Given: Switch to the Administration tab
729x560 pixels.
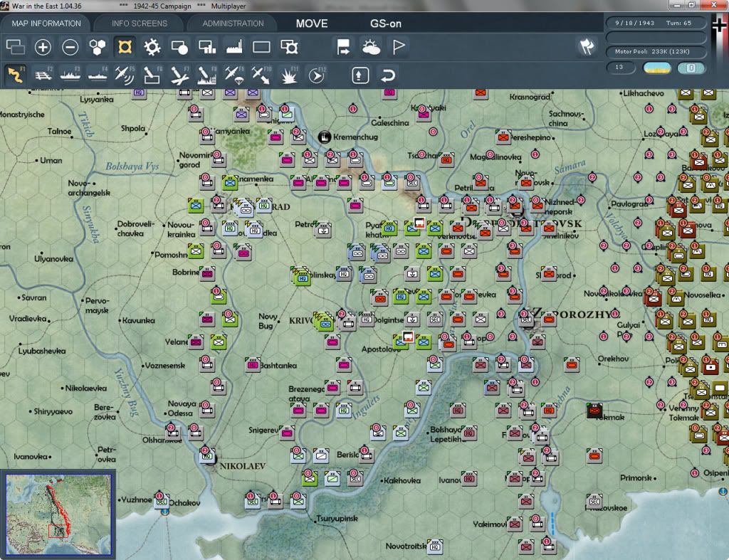Looking at the screenshot, I should pos(233,23).
